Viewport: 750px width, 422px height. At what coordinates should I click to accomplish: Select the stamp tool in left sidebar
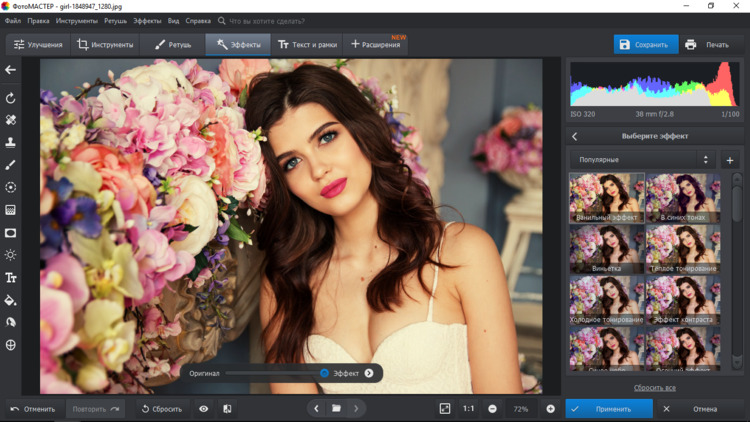coord(11,142)
